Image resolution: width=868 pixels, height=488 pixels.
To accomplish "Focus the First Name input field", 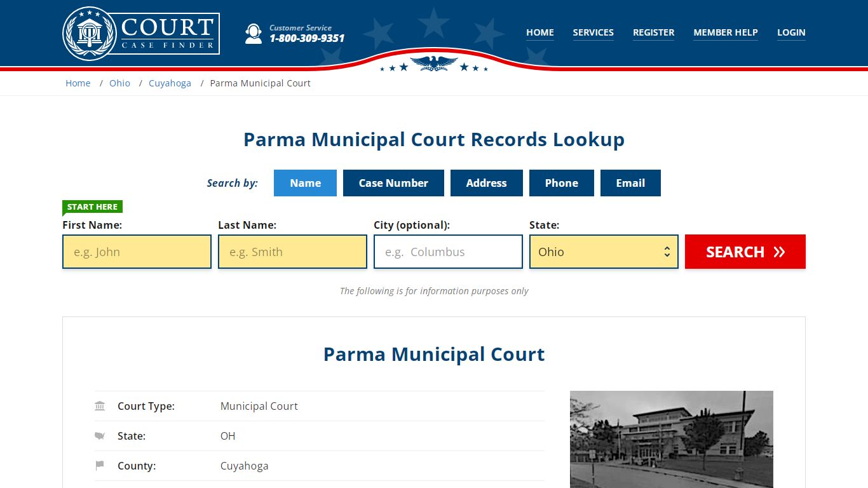I will tap(137, 252).
